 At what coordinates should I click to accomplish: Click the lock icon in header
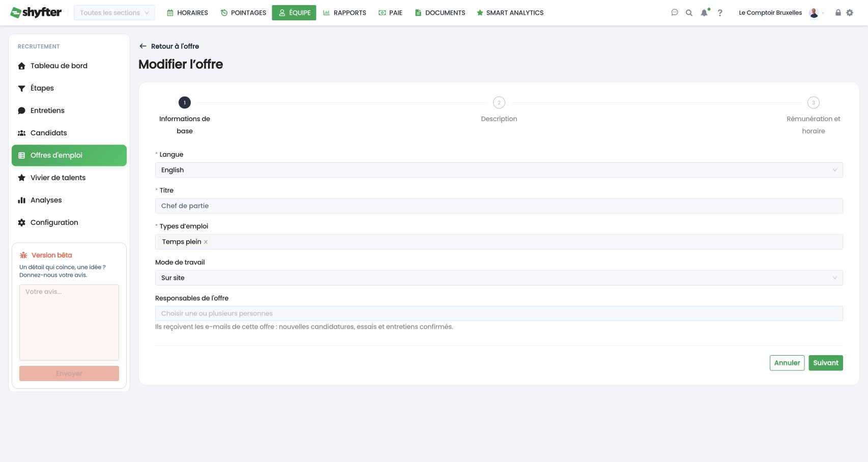click(x=838, y=13)
